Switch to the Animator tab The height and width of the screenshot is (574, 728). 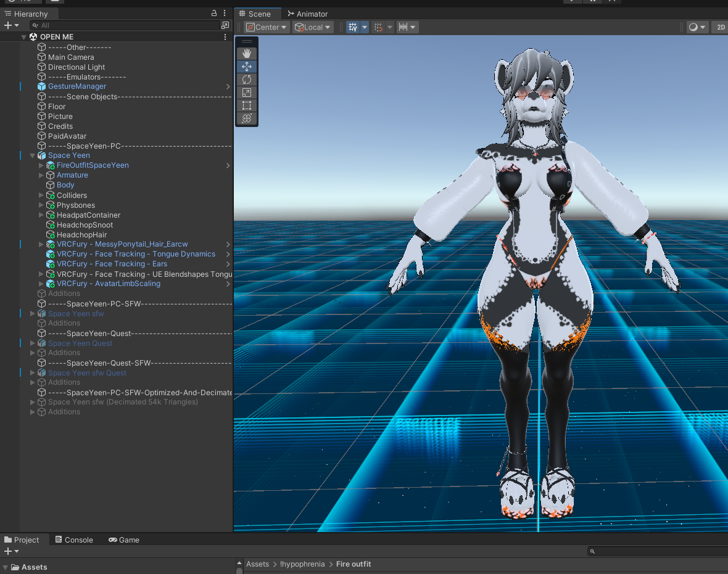pyautogui.click(x=307, y=14)
